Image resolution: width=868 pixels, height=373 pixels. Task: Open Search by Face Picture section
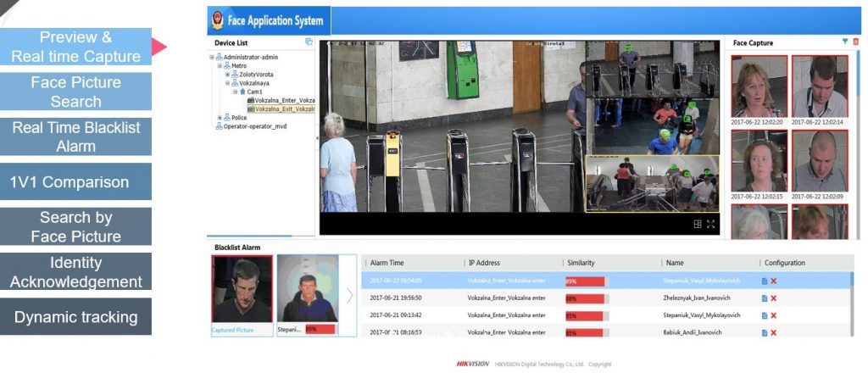point(75,226)
